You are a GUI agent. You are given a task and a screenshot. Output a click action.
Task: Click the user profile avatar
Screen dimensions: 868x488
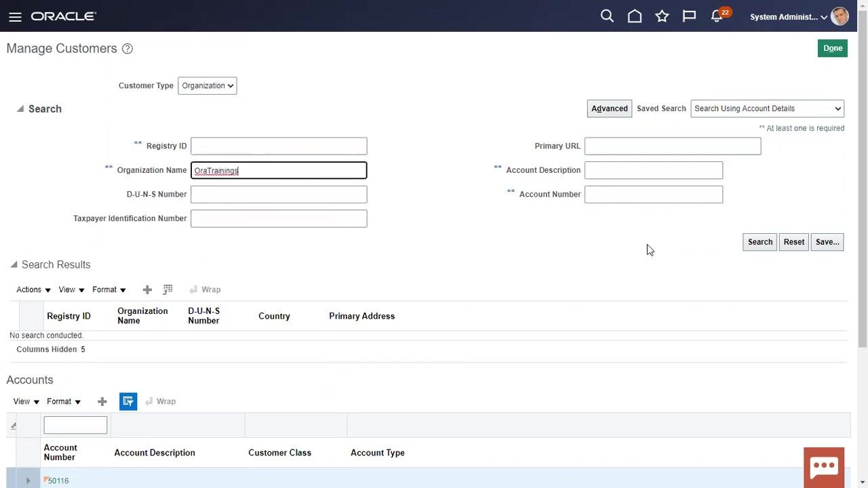coord(840,16)
